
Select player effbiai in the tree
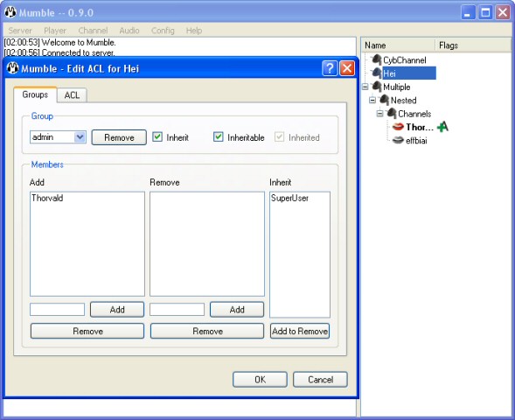[416, 141]
